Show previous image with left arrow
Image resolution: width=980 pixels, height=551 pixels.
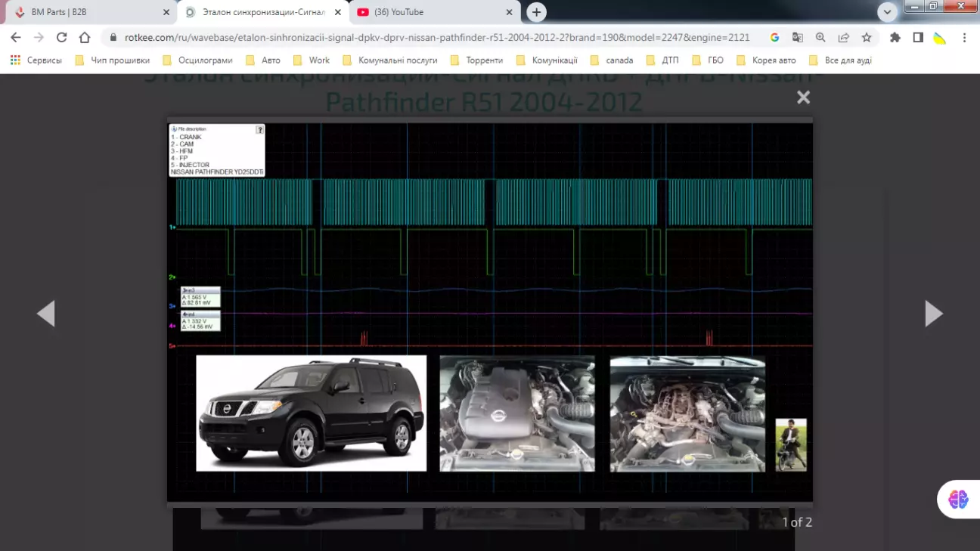(x=46, y=313)
